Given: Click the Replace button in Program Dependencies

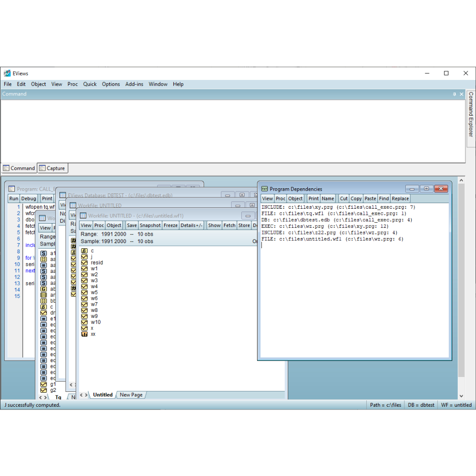Looking at the screenshot, I should [x=400, y=198].
